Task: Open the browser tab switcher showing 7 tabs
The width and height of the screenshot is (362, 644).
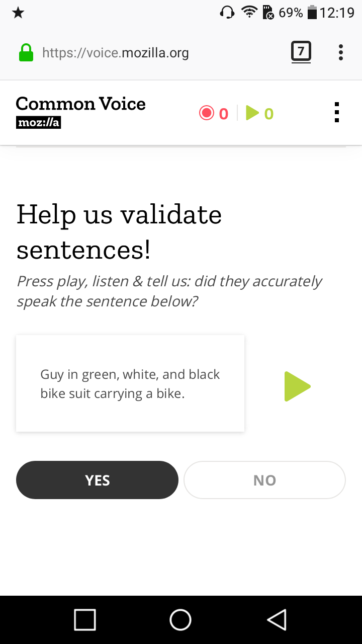Action: tap(301, 52)
